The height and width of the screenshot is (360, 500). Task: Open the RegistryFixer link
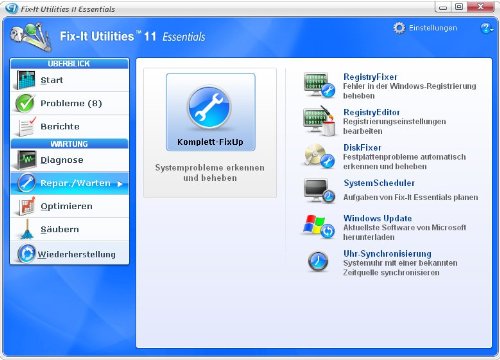coord(370,77)
